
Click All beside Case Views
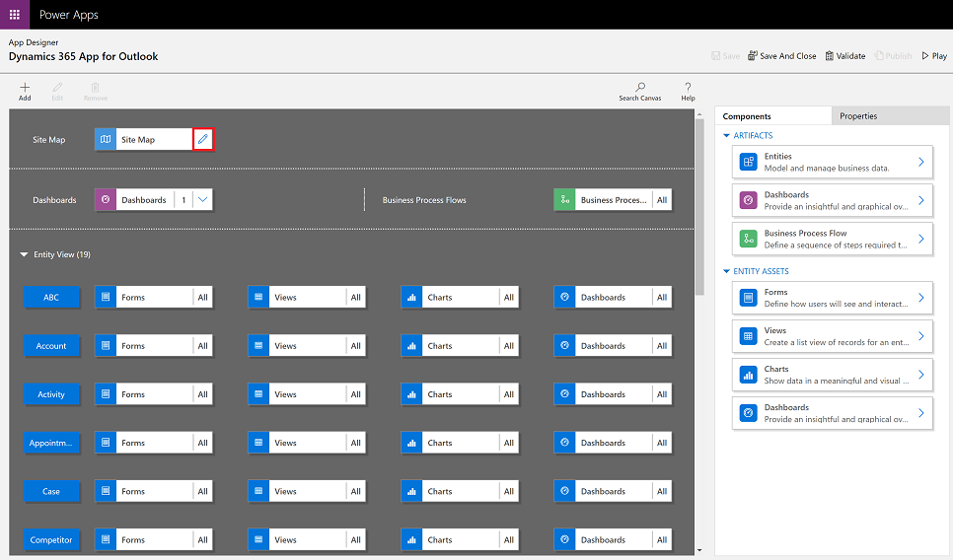click(x=355, y=491)
